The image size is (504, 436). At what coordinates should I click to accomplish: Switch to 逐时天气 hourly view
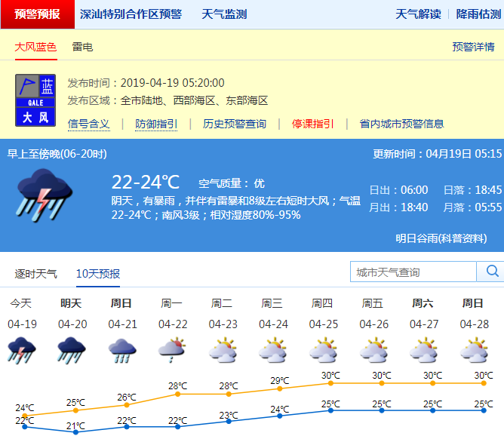[x=35, y=273]
